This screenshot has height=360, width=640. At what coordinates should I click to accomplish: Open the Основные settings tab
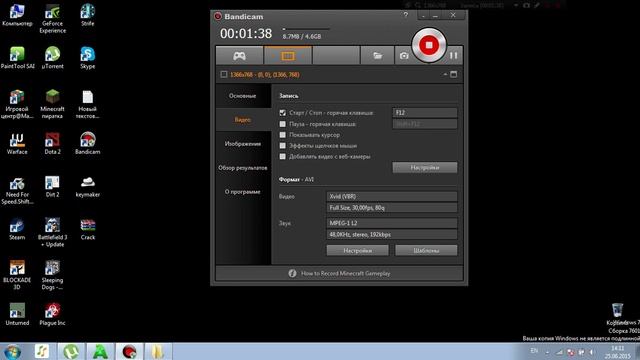point(243,96)
